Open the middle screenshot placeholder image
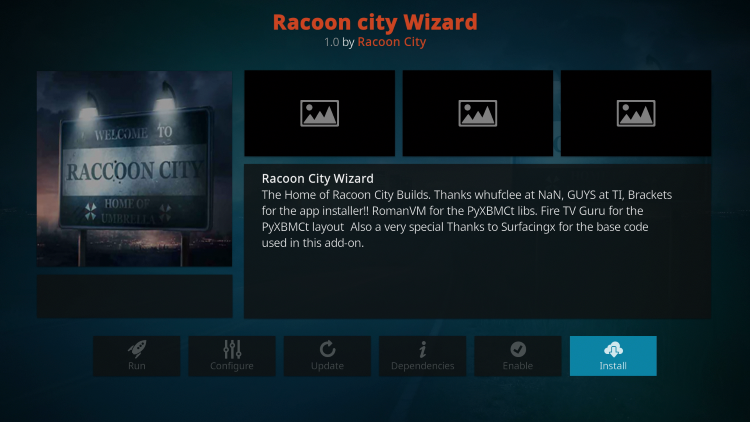This screenshot has height=422, width=750. [478, 113]
